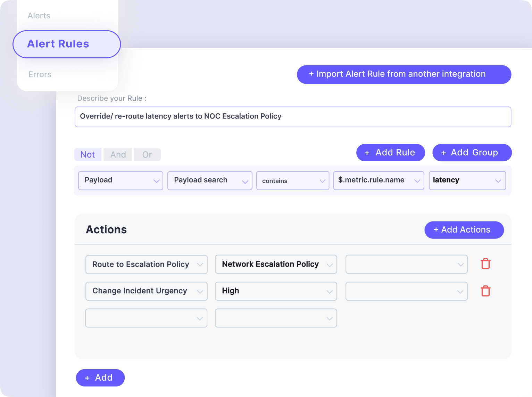Enable the And condition operator
The height and width of the screenshot is (397, 532).
[x=117, y=154]
